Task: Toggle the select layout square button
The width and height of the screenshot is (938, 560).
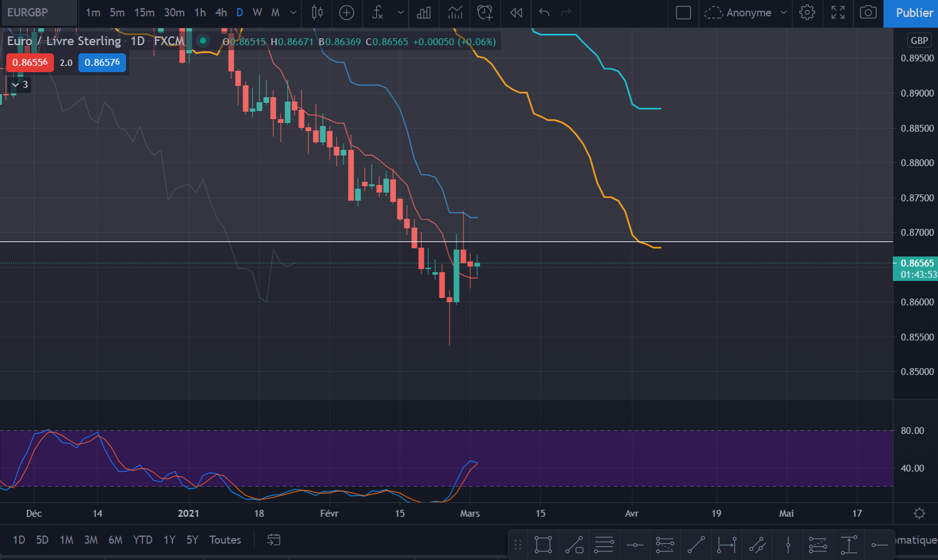Action: [683, 13]
